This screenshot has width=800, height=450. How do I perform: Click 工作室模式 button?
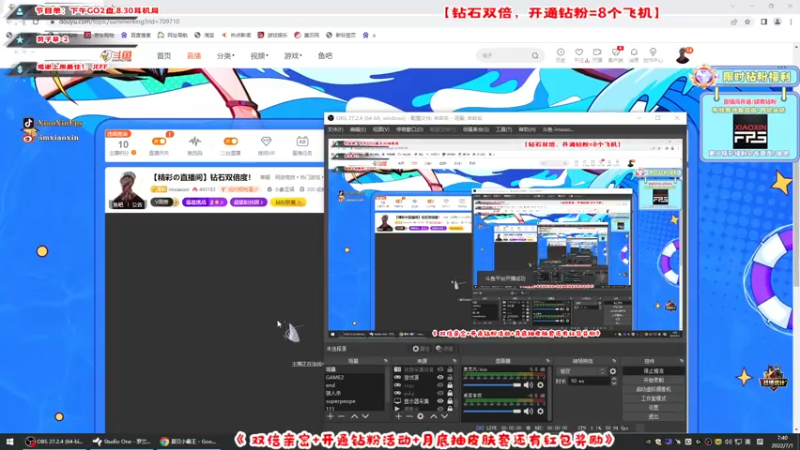[x=654, y=398]
